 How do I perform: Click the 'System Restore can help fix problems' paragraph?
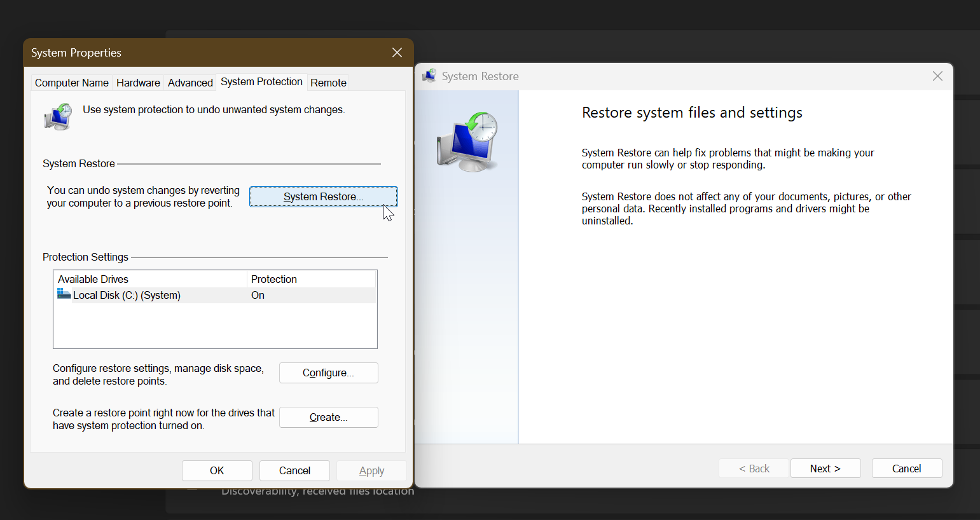[728, 159]
